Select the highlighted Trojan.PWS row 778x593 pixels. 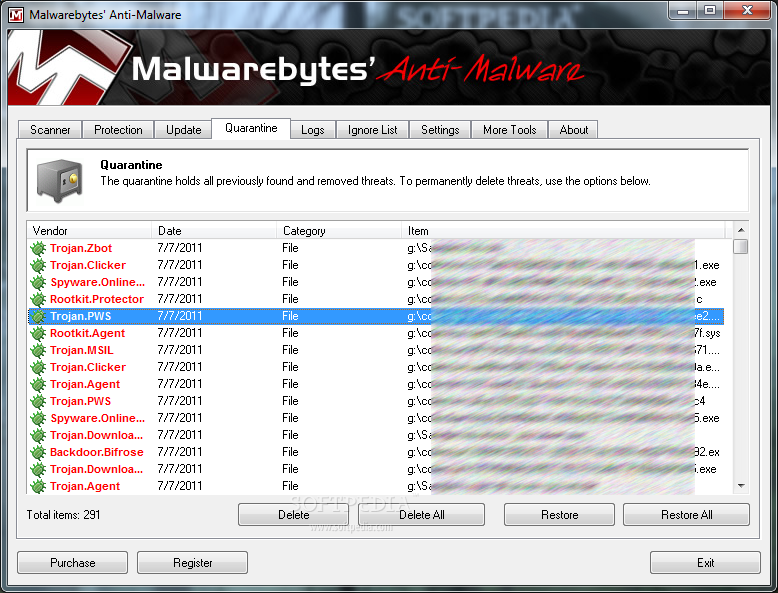click(376, 316)
